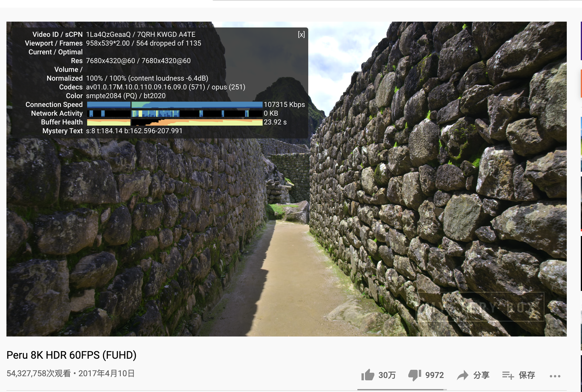Screen dimensions: 582x392
Task: Click the share arrow icon
Action: (x=463, y=375)
